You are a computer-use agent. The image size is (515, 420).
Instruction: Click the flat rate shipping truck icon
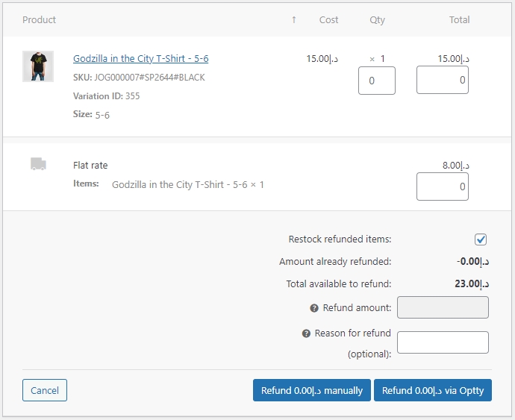point(38,164)
